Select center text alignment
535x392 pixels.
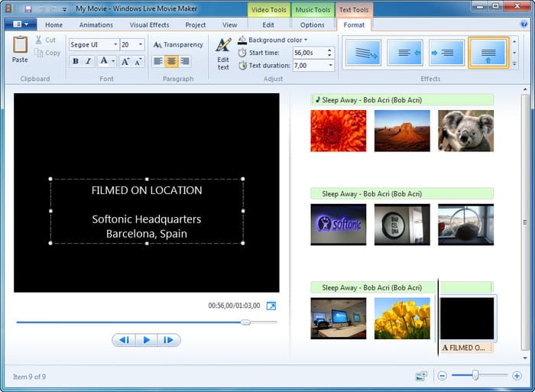[x=171, y=61]
